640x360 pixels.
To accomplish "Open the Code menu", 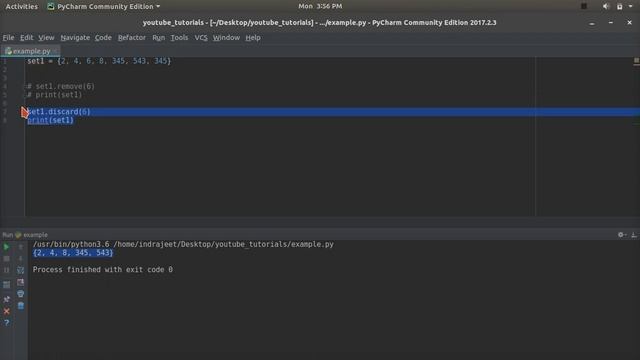I will [103, 38].
